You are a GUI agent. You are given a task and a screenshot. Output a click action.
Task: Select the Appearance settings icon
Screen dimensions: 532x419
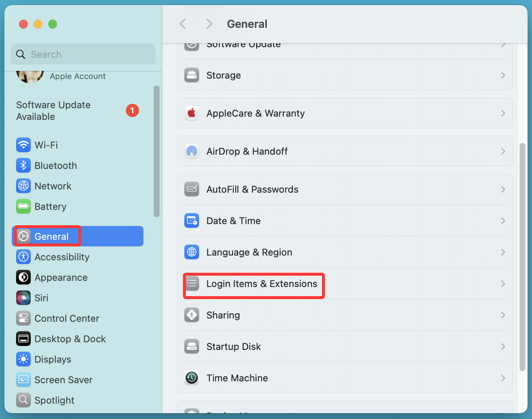tap(23, 277)
